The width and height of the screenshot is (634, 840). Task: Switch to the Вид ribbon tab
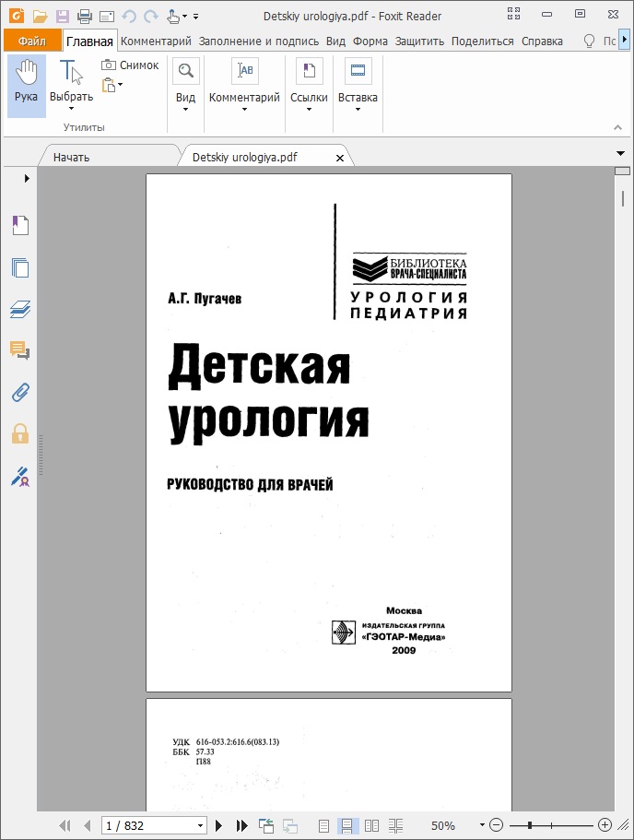(335, 41)
